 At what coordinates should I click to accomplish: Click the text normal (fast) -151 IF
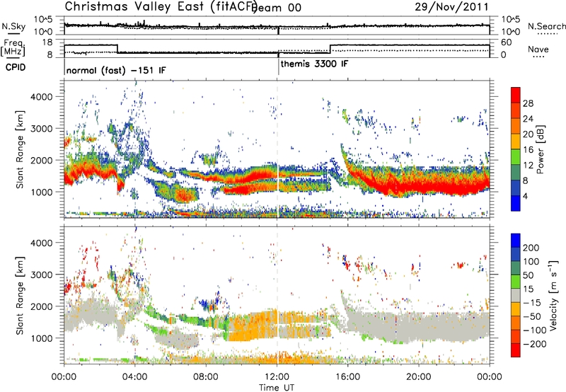click(x=116, y=71)
